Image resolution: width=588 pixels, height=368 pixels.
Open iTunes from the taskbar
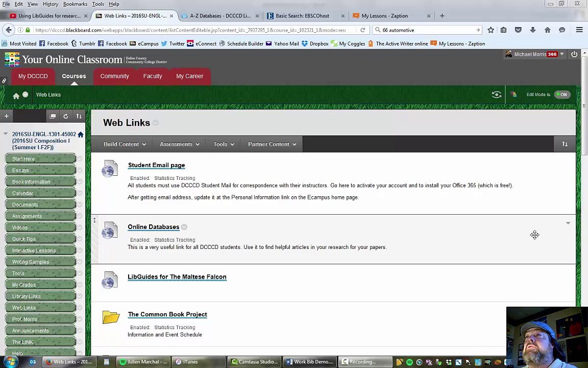[x=199, y=362]
